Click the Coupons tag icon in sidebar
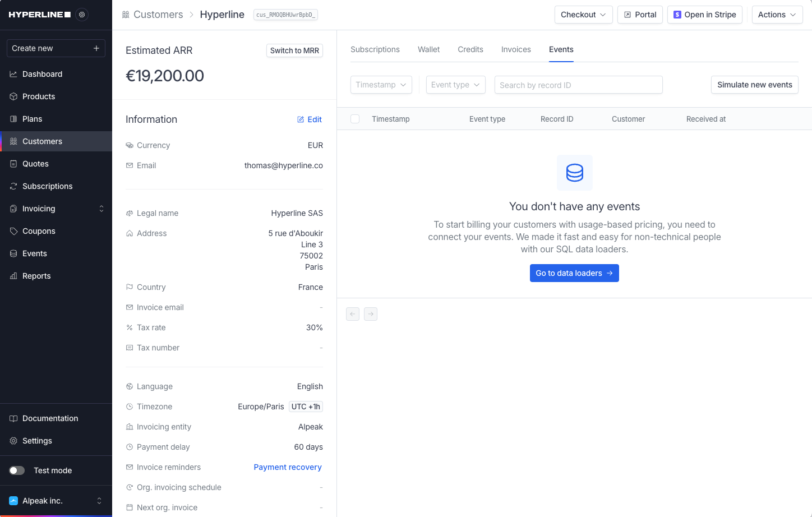812x517 pixels. 13,231
